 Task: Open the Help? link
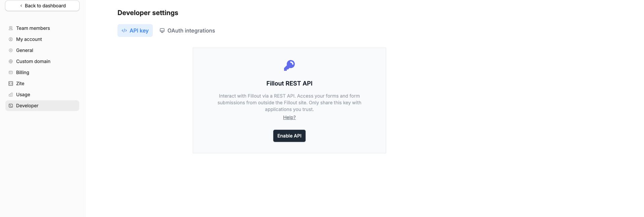point(289,117)
